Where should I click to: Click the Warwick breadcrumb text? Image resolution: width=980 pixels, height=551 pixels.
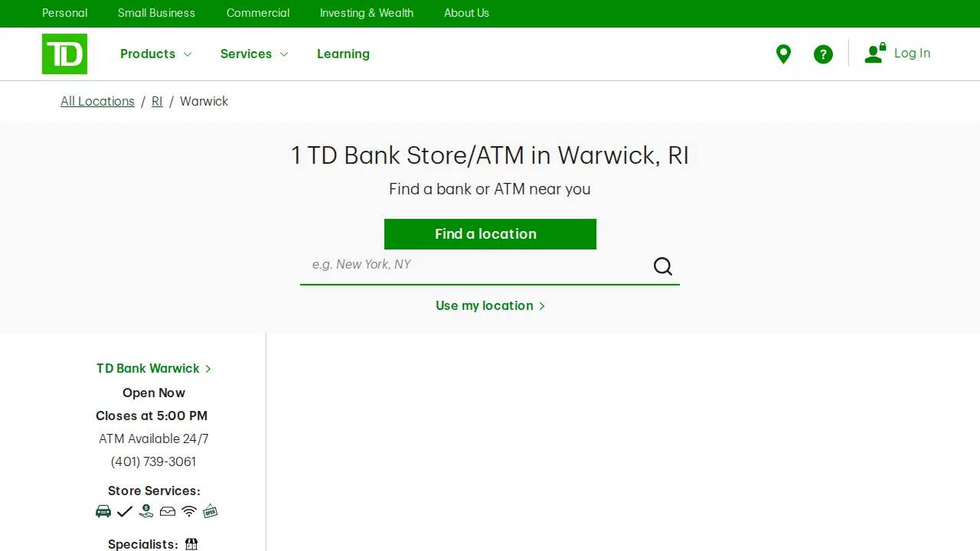(204, 101)
